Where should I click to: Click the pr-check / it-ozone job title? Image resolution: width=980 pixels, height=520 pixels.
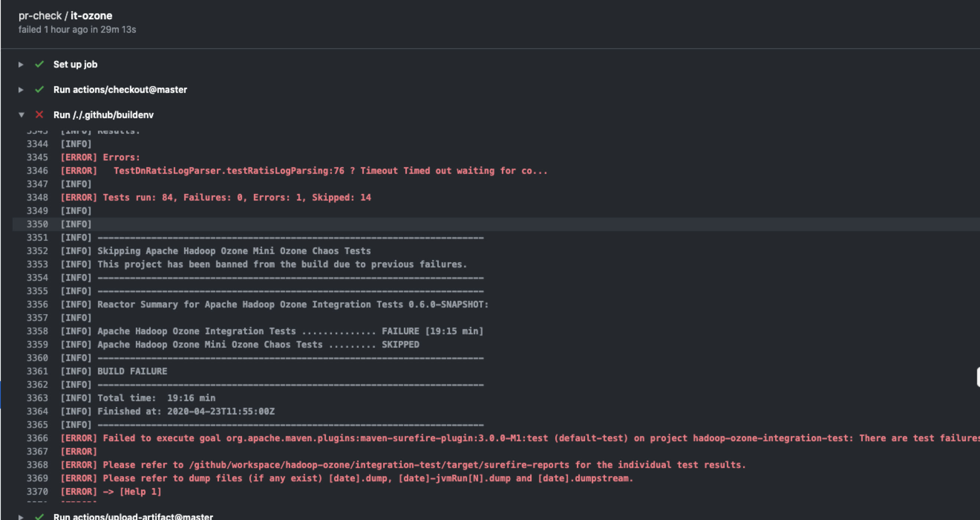click(65, 16)
